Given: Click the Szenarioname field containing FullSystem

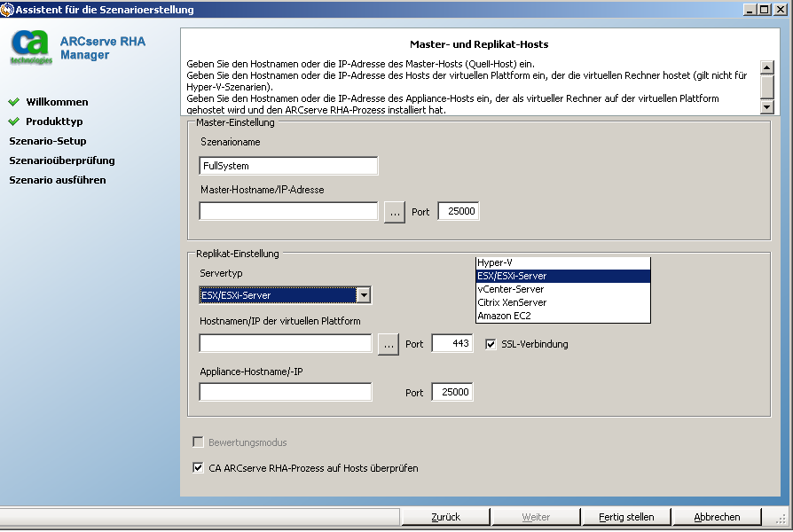Looking at the screenshot, I should click(287, 166).
